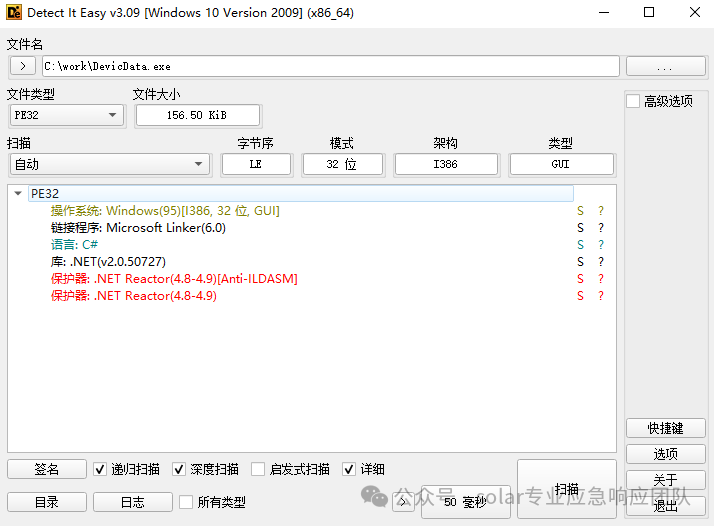Click the large 扫描 scan button
714x526 pixels.
tap(566, 489)
